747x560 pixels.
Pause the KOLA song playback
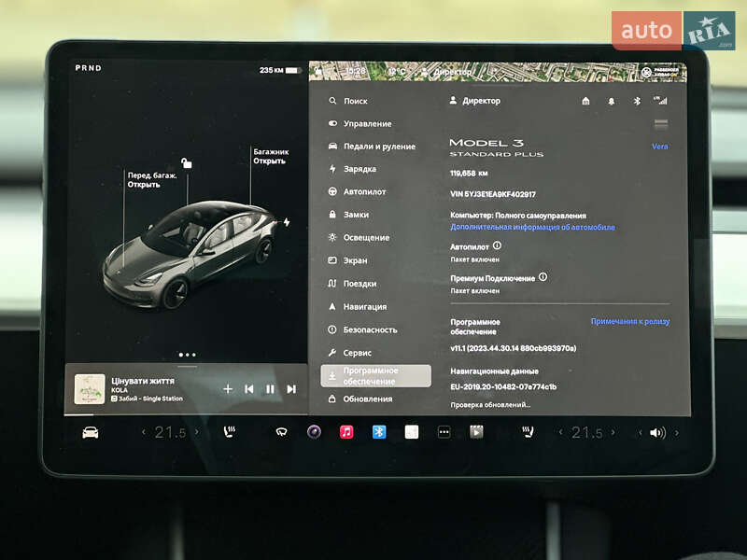(x=271, y=390)
